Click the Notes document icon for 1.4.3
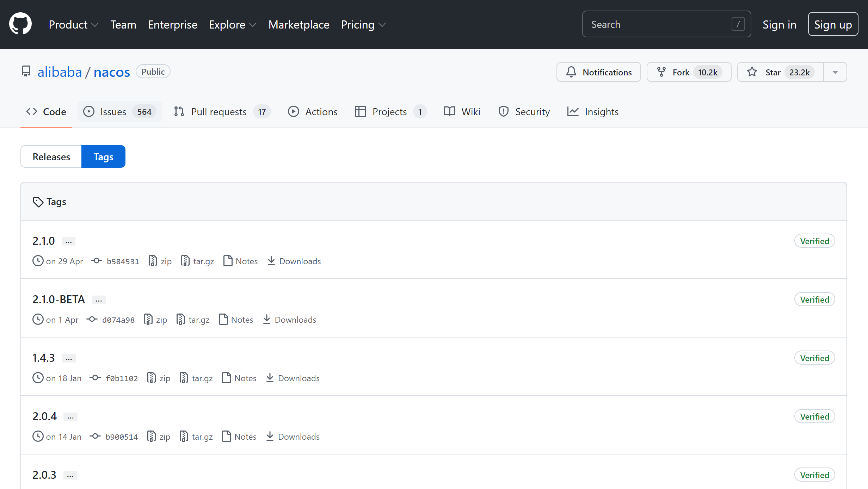868x489 pixels. [227, 378]
